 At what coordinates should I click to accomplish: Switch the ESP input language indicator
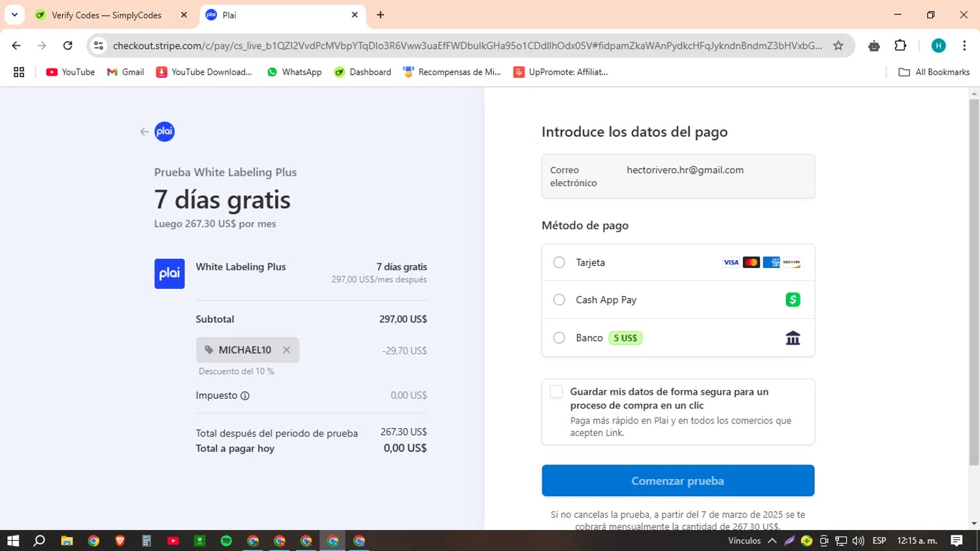(879, 541)
